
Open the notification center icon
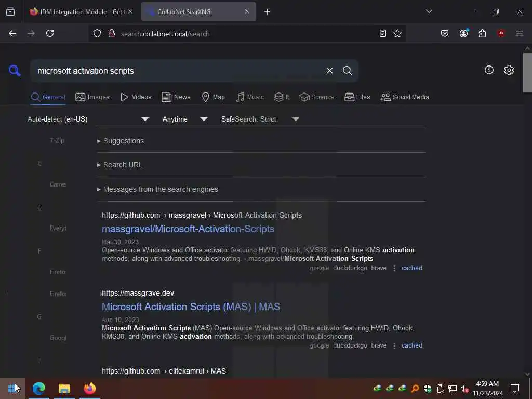(515, 388)
